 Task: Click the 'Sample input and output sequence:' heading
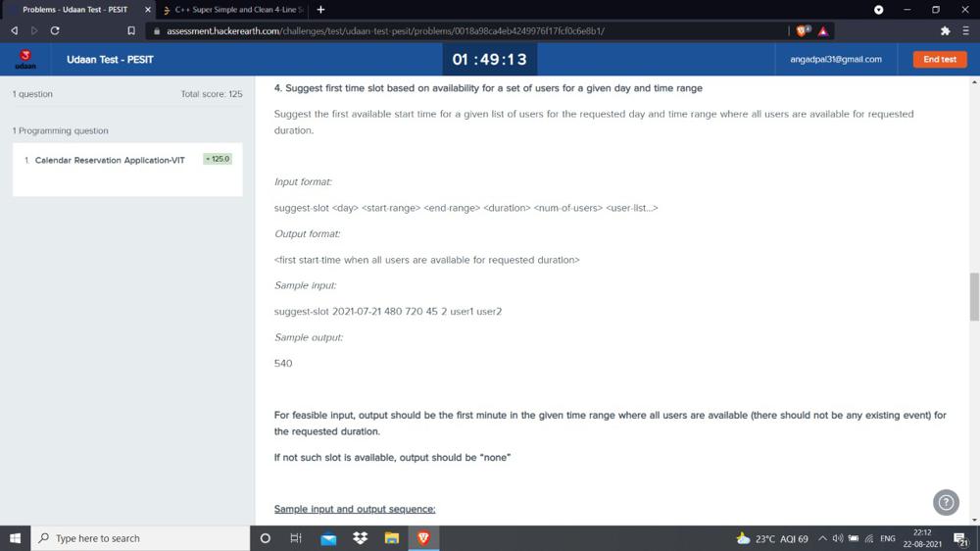tap(355, 509)
